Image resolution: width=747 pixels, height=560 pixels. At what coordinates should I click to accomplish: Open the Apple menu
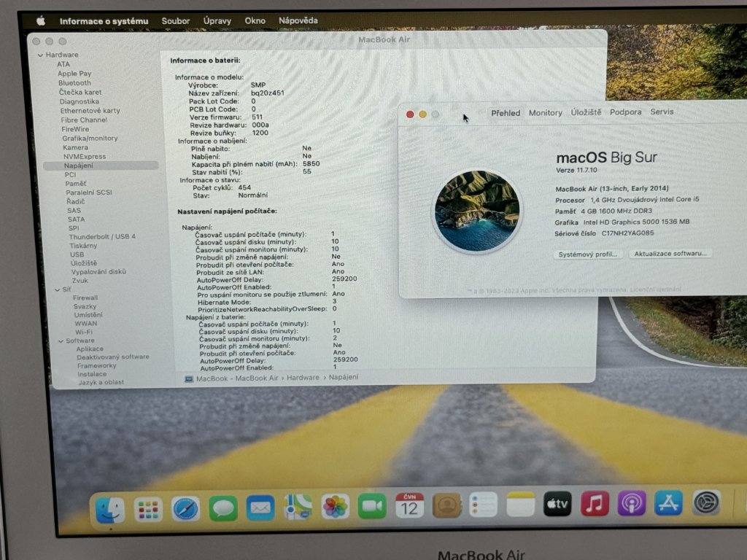[x=41, y=21]
